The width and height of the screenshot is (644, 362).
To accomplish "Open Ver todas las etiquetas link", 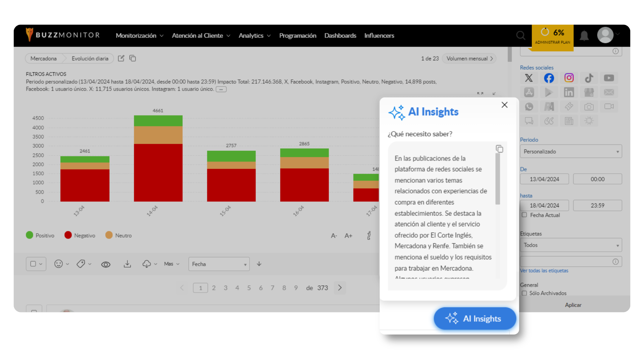I will point(544,270).
